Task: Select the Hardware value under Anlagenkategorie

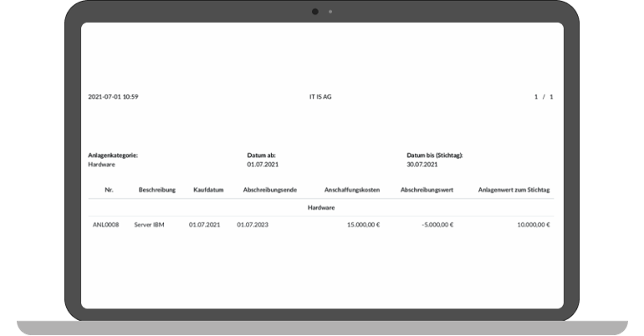Action: click(x=101, y=165)
